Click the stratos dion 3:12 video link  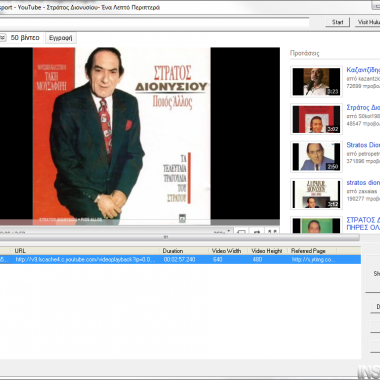point(363,183)
